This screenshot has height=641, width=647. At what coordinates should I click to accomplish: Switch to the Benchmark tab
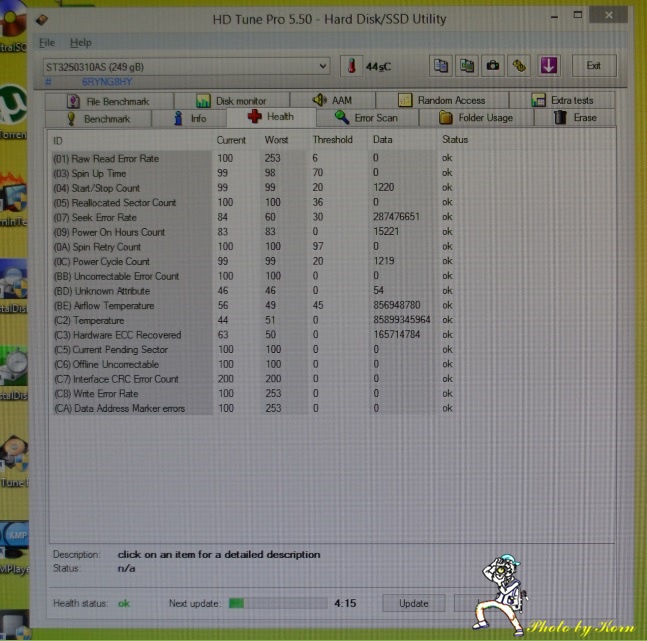98,119
